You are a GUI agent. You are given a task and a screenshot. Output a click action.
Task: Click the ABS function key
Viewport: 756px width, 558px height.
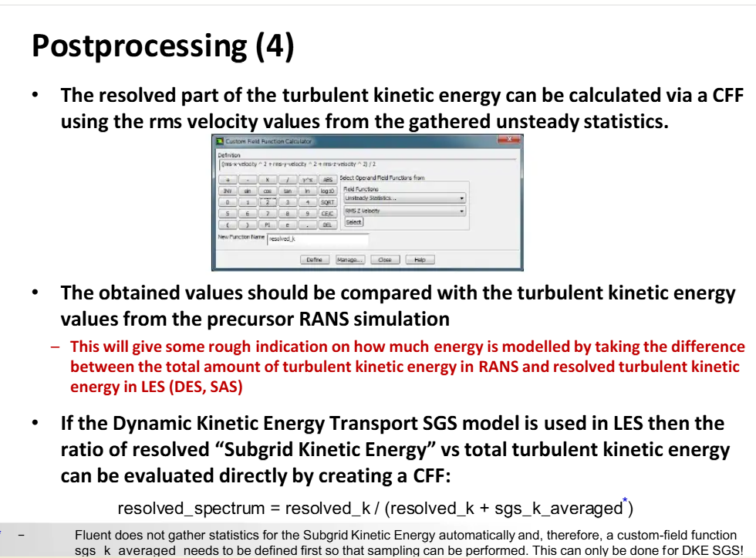(x=327, y=179)
